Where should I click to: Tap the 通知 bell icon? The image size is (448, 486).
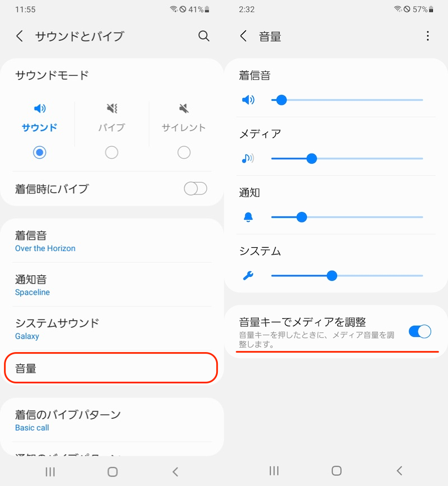248,217
